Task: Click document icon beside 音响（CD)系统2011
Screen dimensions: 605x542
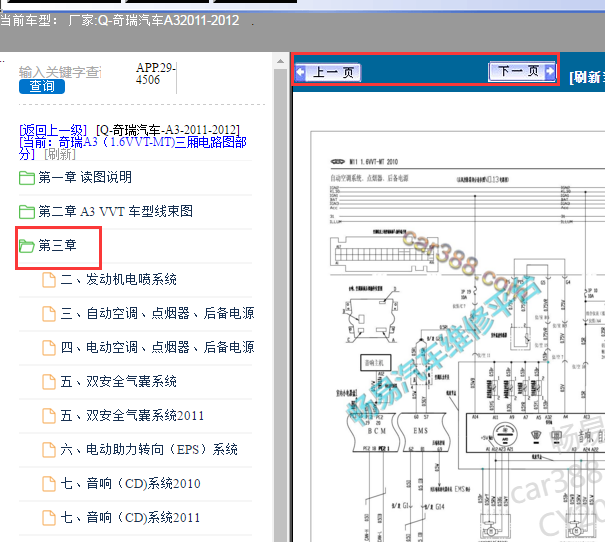Action: [49, 518]
